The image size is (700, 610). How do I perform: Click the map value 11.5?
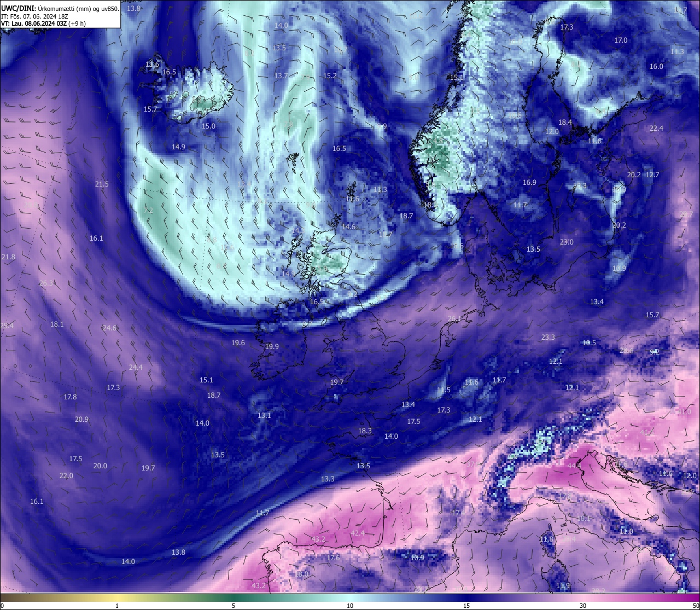pos(444,390)
